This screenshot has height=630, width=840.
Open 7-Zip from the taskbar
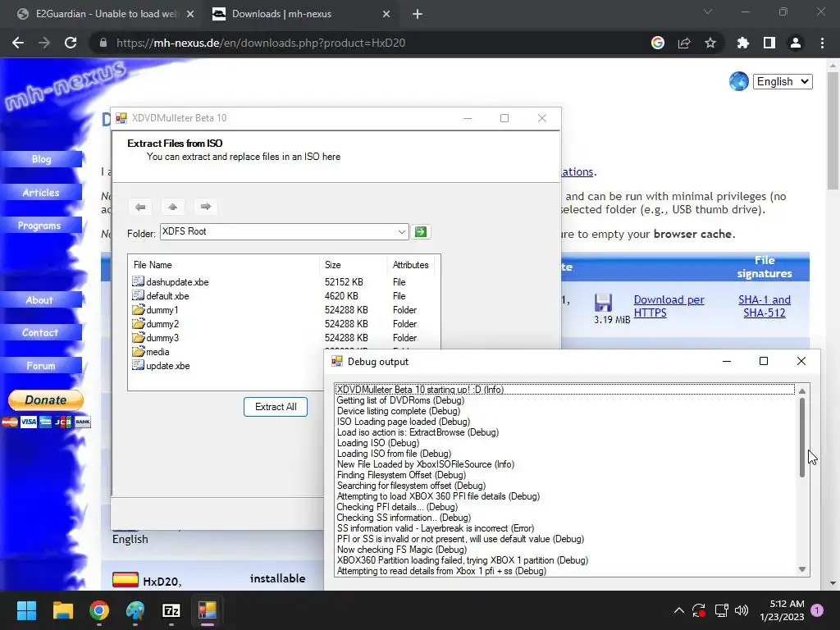click(x=171, y=610)
